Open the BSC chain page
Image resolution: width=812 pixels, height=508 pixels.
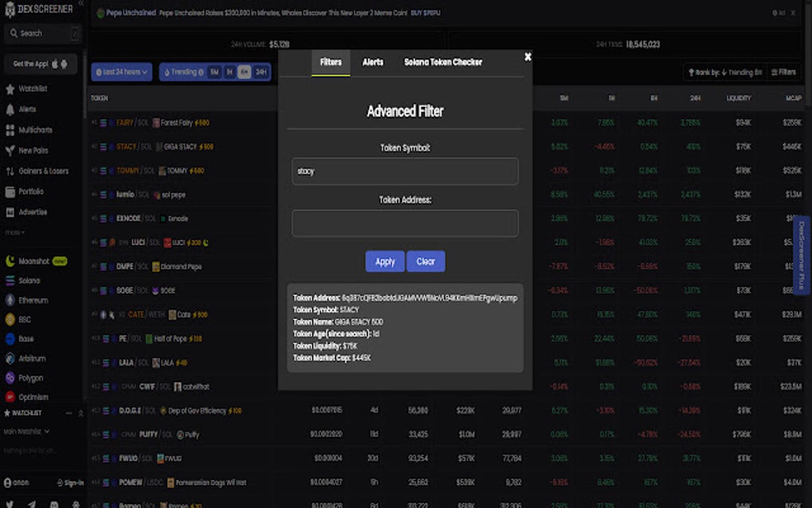tap(26, 318)
